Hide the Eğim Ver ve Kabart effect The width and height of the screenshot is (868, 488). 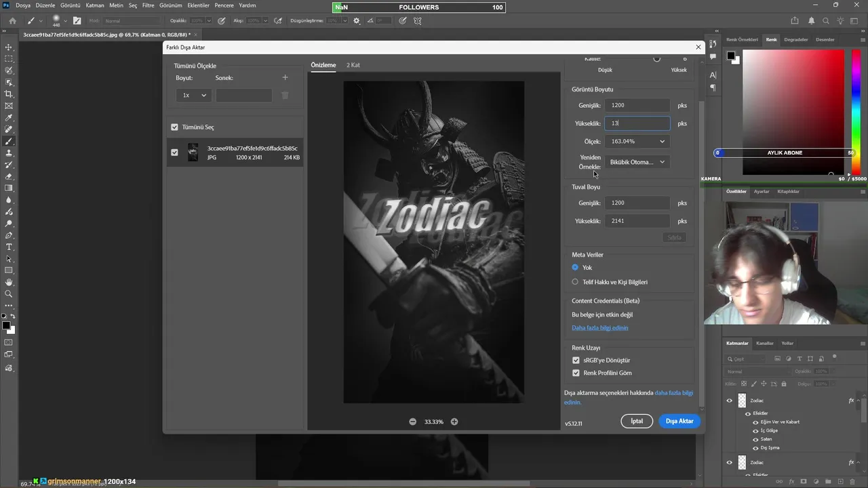[756, 422]
